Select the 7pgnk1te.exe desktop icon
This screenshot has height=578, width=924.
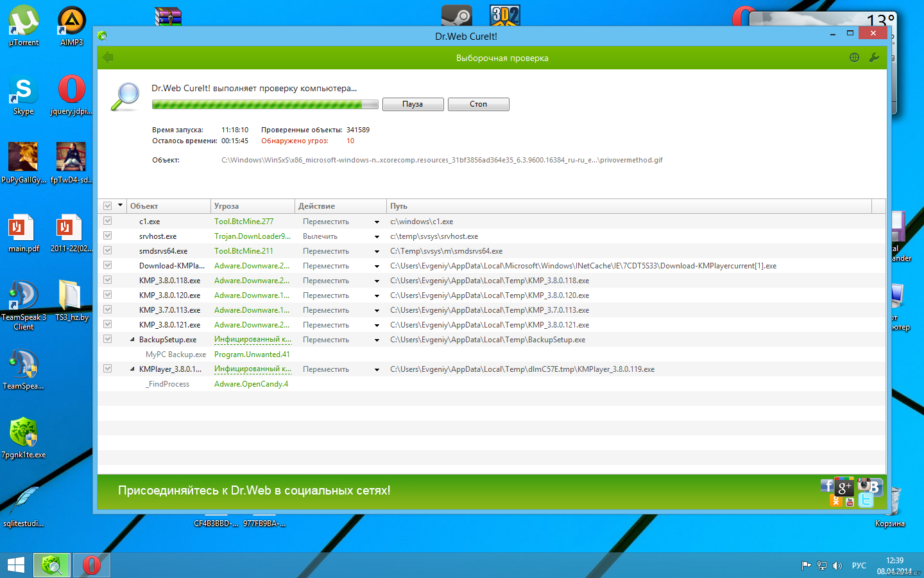(24, 438)
